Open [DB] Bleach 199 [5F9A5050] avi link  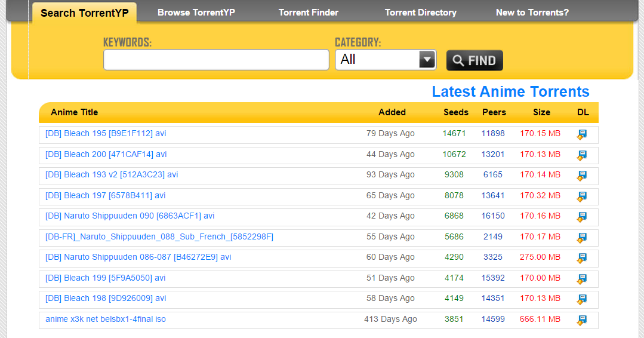tap(106, 278)
